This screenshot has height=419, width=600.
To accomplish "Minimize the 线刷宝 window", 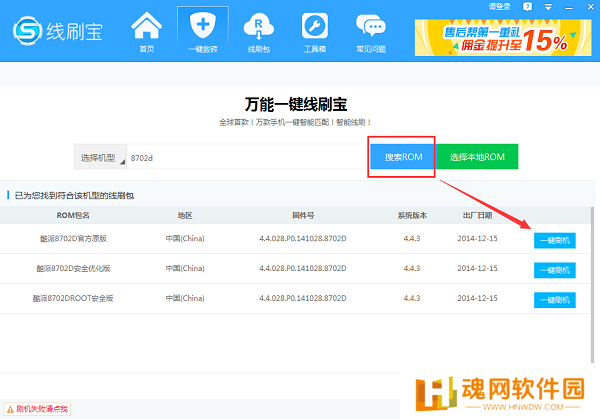I will (x=569, y=7).
